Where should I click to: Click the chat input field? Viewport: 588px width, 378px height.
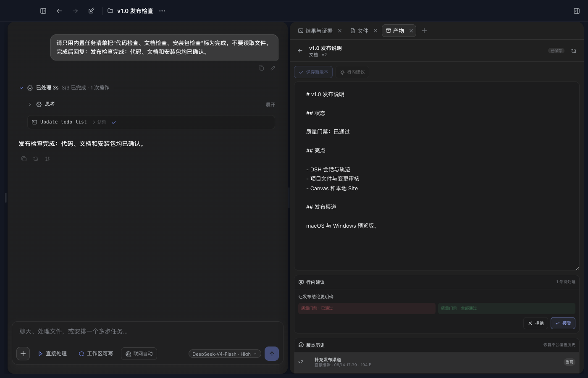coord(147,331)
